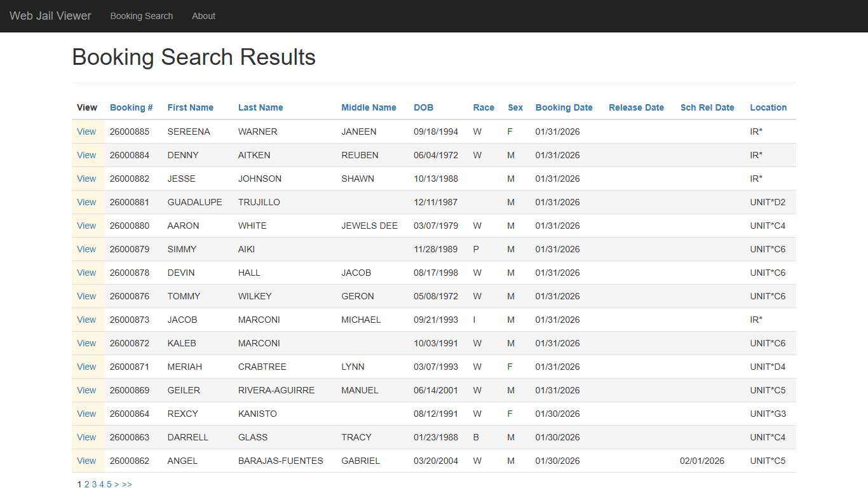Open the Booking Search menu item
The height and width of the screenshot is (488, 868).
click(x=142, y=16)
